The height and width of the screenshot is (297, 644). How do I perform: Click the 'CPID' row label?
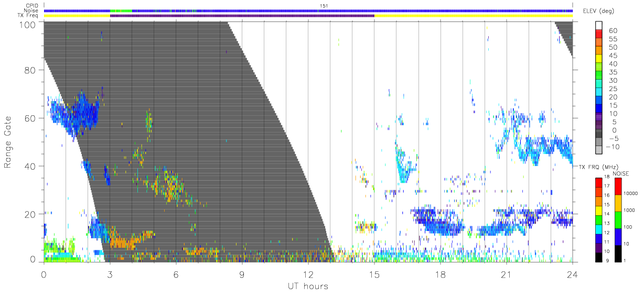coord(33,6)
